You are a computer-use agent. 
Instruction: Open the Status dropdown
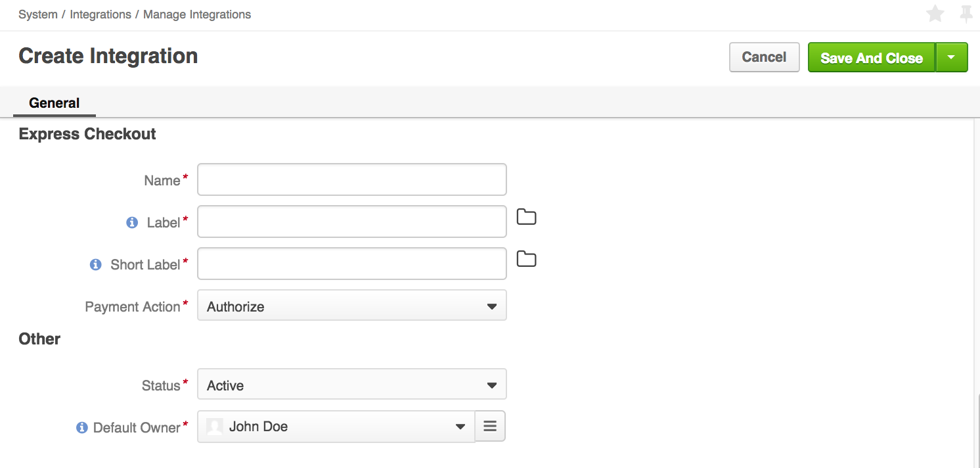491,384
